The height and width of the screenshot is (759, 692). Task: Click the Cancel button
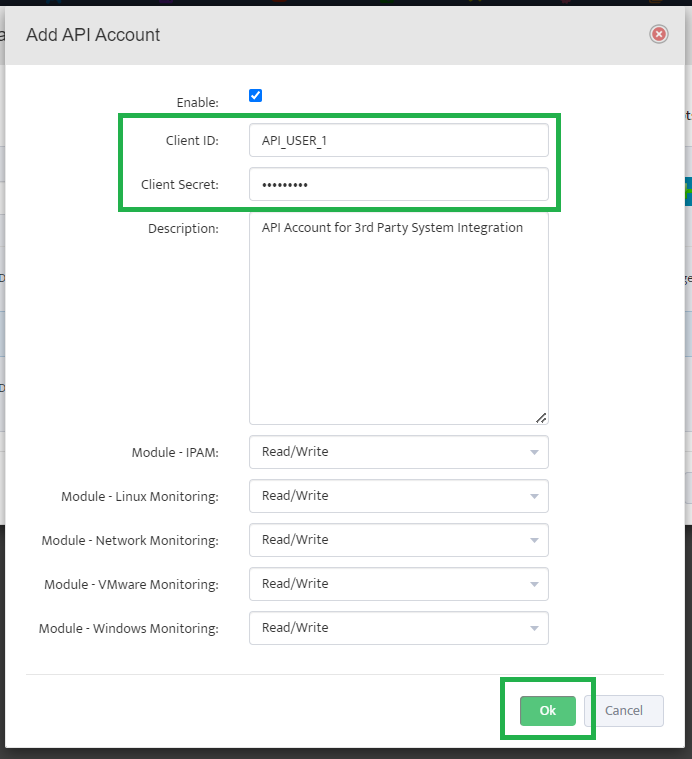[624, 711]
